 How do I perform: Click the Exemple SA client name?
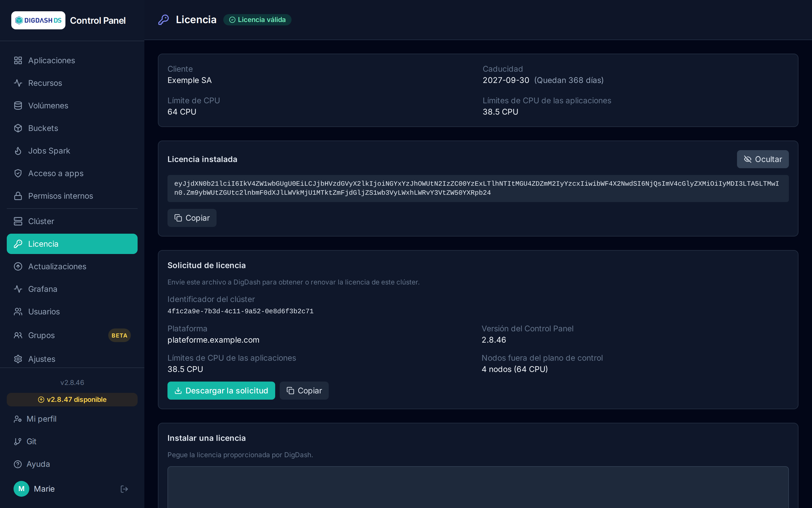pyautogui.click(x=189, y=80)
